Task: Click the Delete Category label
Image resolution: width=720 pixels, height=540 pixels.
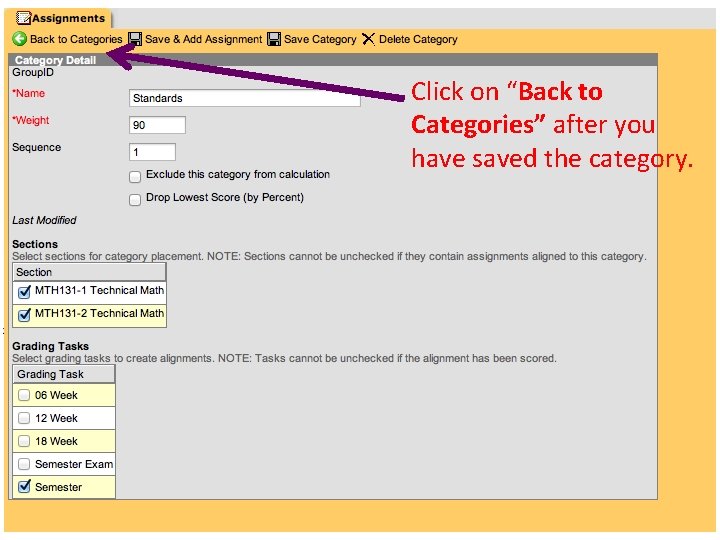Action: point(418,39)
